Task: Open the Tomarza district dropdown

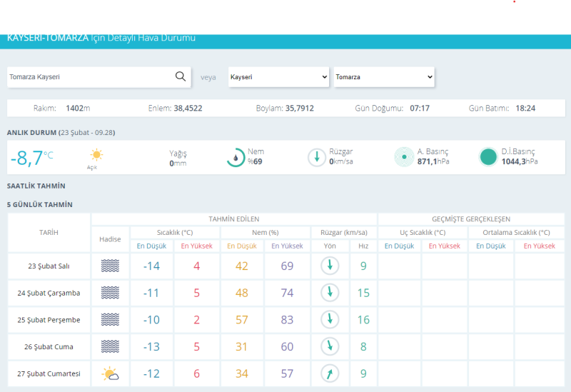Action: coord(384,77)
